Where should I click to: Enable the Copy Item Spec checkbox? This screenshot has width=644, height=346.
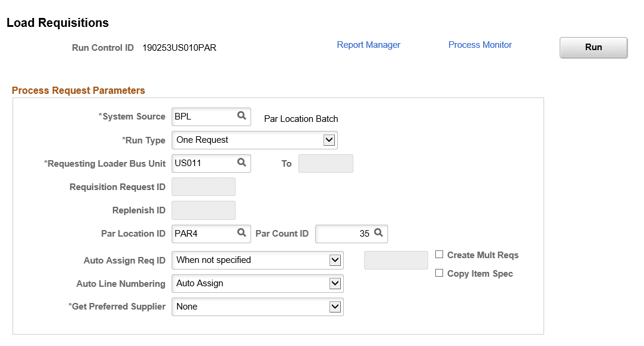439,273
